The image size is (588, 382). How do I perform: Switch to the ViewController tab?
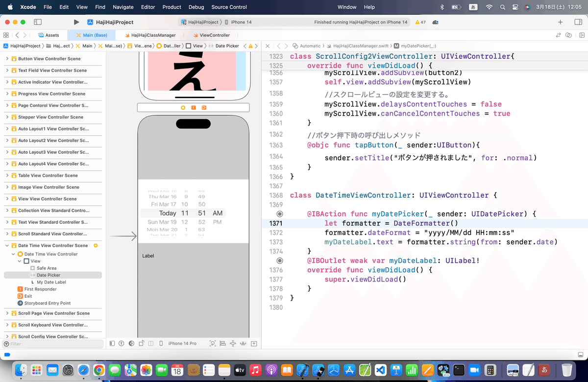[211, 35]
